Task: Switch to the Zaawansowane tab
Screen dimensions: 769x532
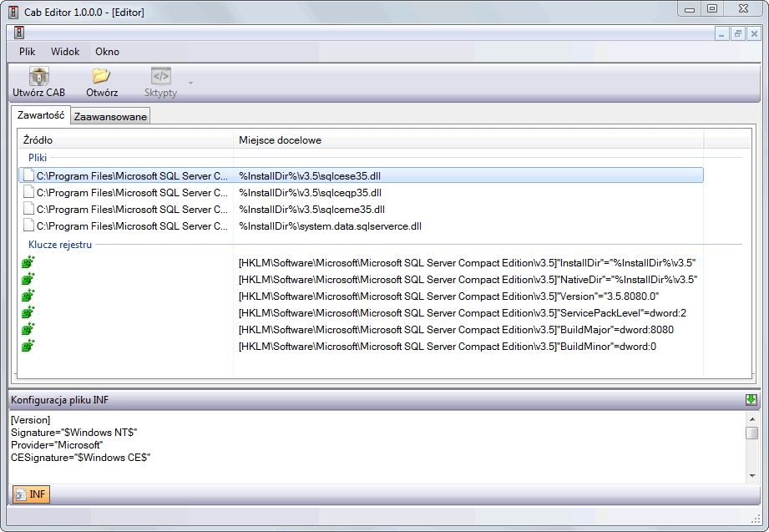Action: (x=110, y=117)
